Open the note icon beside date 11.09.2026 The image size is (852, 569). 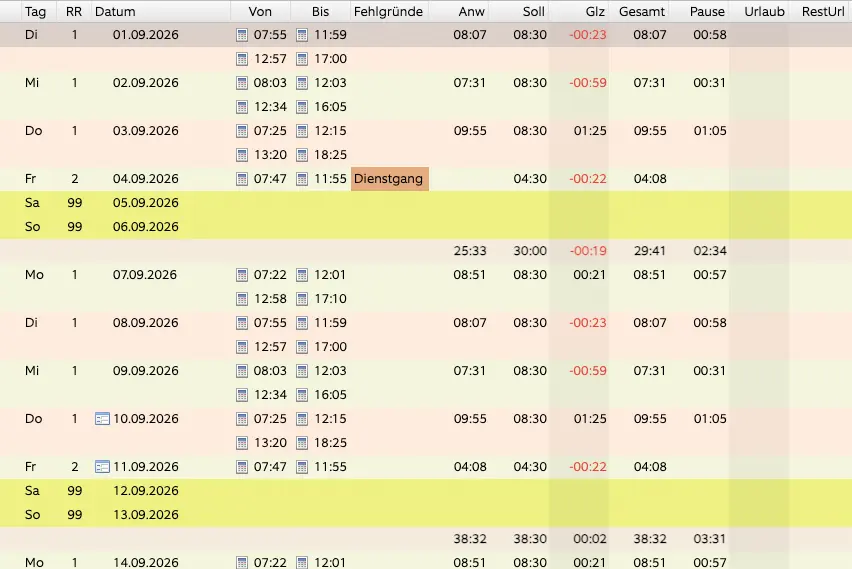[x=102, y=466]
